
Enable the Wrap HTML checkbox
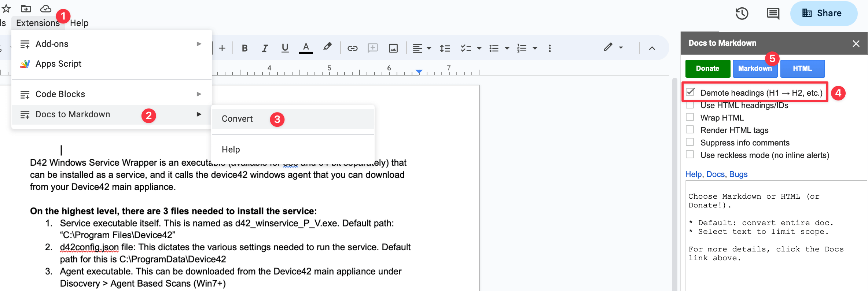pos(690,117)
